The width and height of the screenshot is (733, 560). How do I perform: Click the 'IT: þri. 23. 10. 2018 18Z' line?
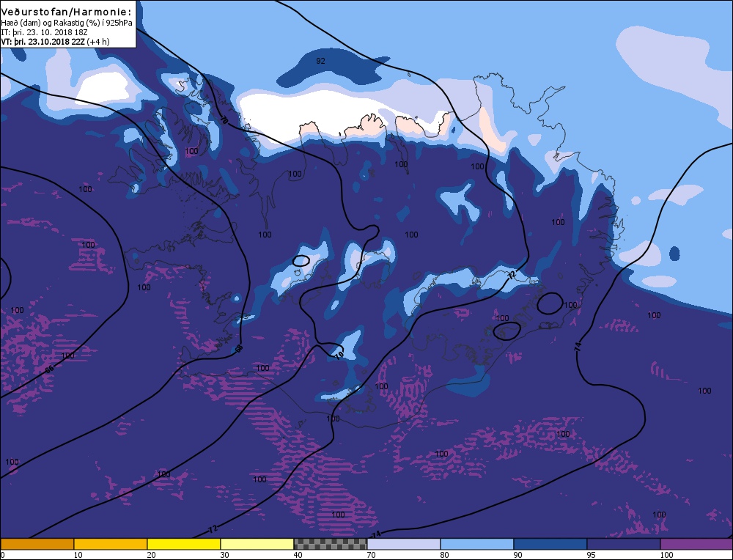click(x=45, y=32)
